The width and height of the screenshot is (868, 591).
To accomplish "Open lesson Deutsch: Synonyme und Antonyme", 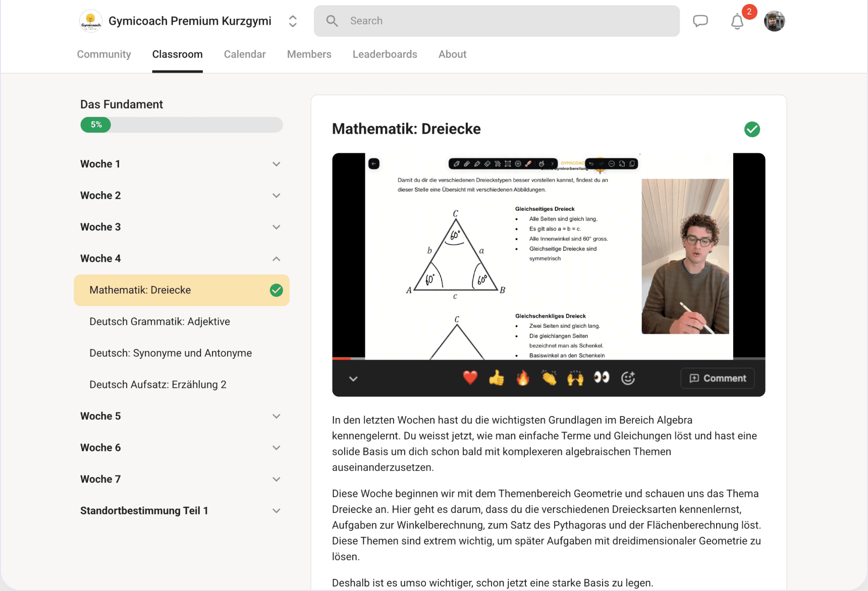I will [x=171, y=353].
